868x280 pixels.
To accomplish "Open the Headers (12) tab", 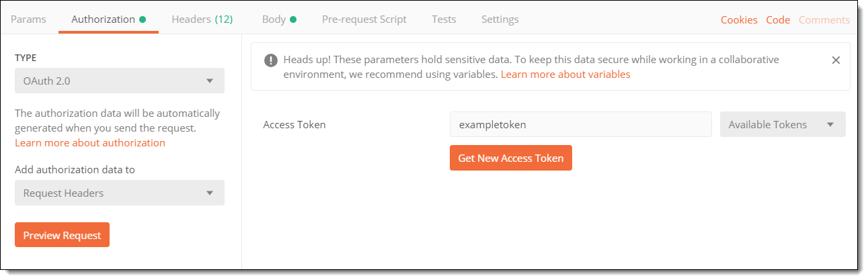I will 202,19.
